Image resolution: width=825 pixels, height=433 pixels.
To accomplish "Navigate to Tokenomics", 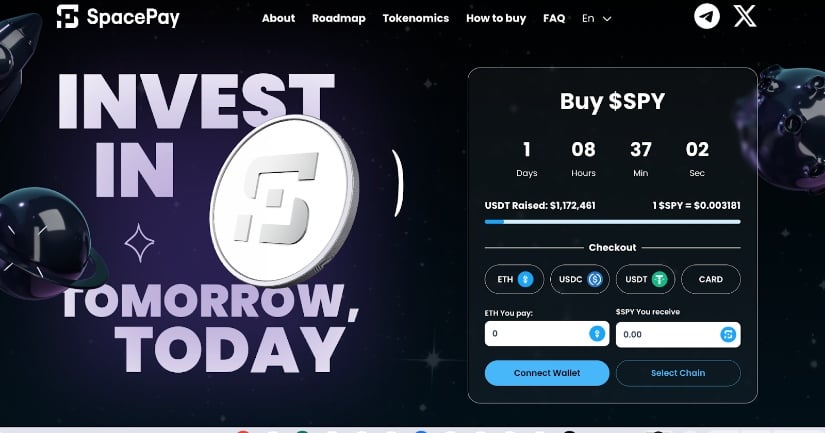I will coord(416,18).
